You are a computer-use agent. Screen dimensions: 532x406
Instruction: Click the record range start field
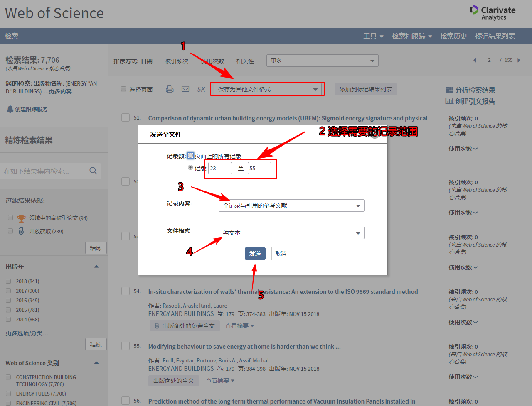tap(220, 168)
